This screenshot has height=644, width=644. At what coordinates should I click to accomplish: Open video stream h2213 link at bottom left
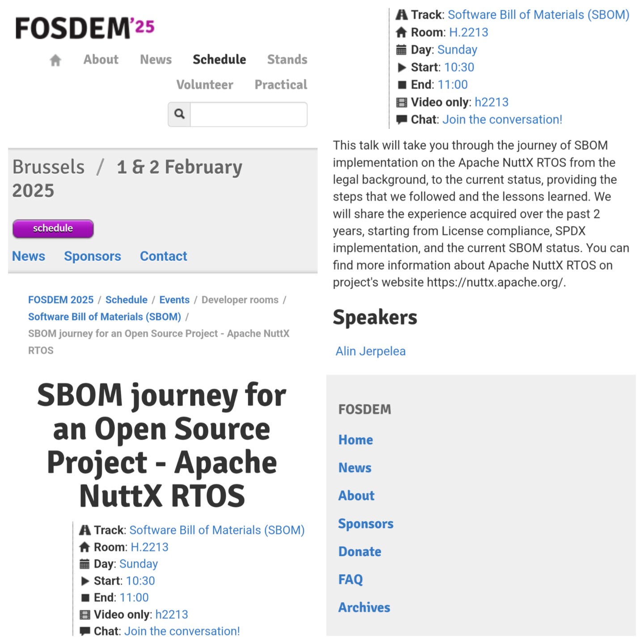click(172, 614)
